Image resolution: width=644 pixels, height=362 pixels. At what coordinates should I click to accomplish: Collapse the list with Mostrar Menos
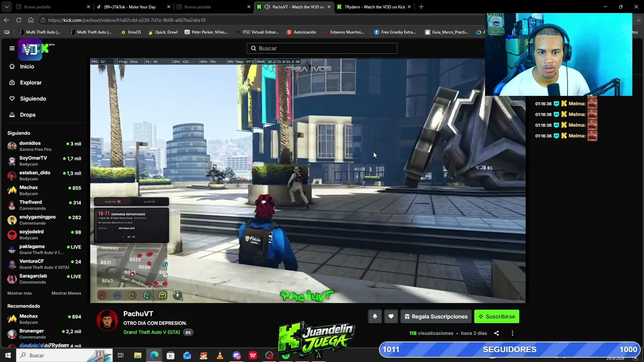(66, 293)
